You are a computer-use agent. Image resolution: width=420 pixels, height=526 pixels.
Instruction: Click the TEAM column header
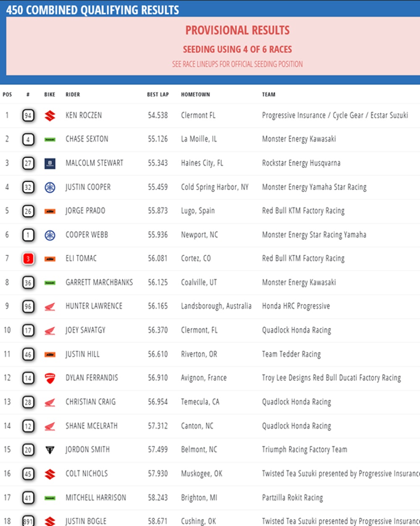point(269,95)
